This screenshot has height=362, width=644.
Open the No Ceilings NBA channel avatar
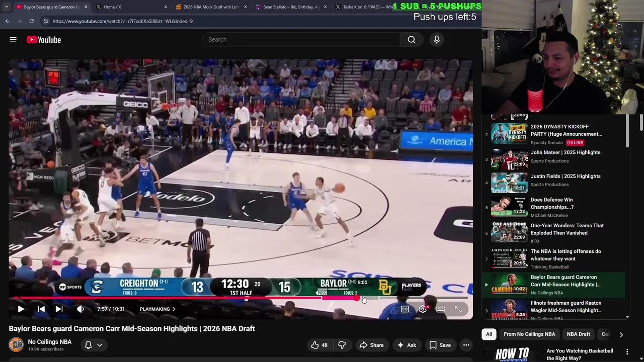[16, 345]
